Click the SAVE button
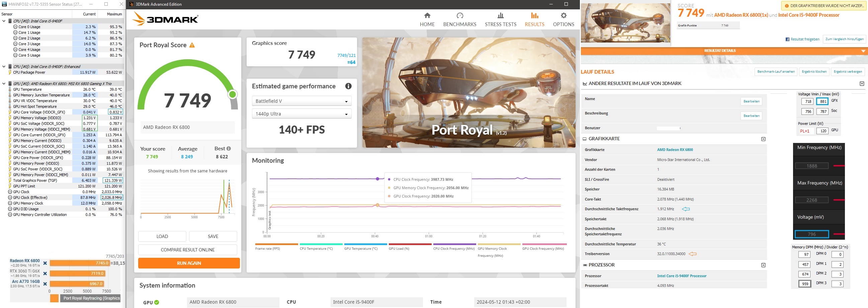868x308 pixels. tap(213, 237)
